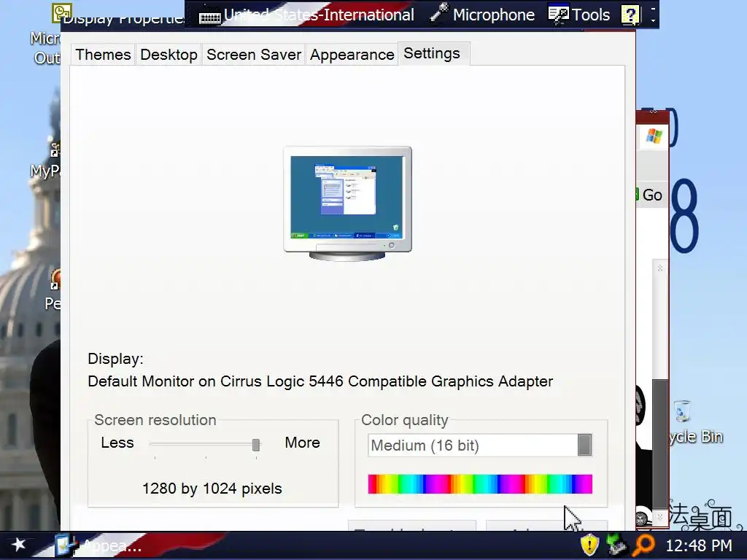747x560 pixels.
Task: Click the screen resolution slider handle
Action: pos(256,445)
